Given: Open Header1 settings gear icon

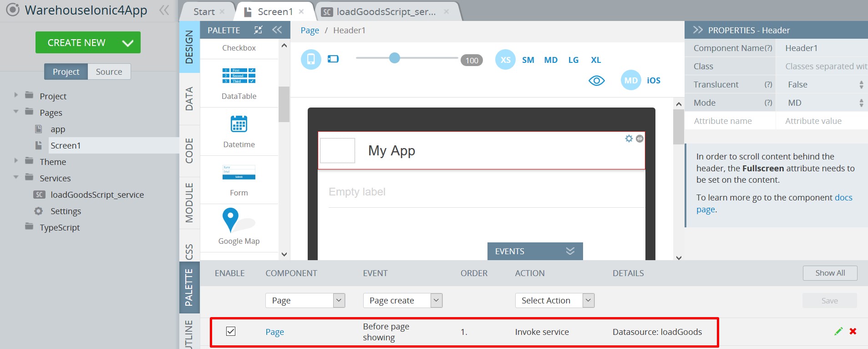Looking at the screenshot, I should point(629,139).
